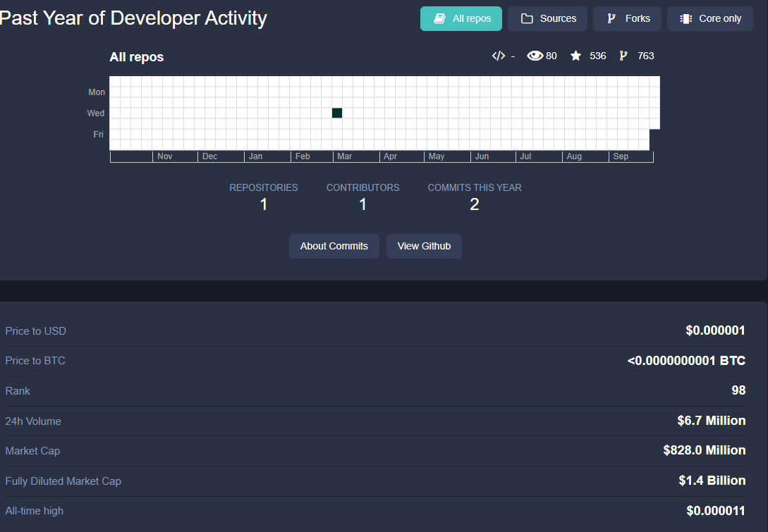
Task: Select the All repos filter tab
Action: coord(461,18)
